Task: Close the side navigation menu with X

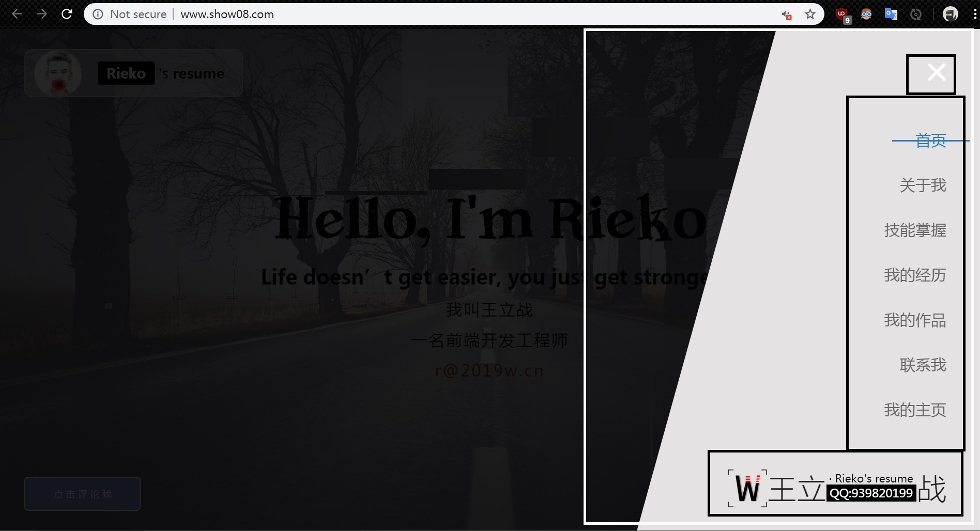Action: (x=937, y=72)
